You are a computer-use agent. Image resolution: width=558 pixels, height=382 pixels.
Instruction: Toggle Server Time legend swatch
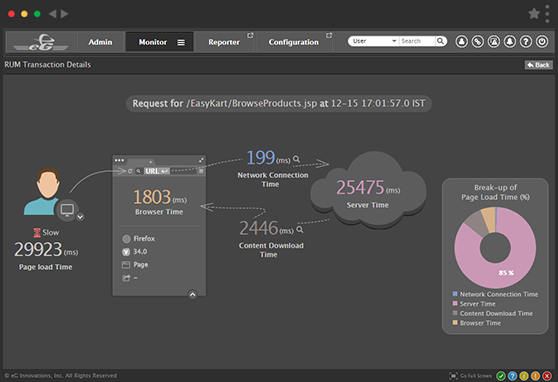click(x=455, y=303)
